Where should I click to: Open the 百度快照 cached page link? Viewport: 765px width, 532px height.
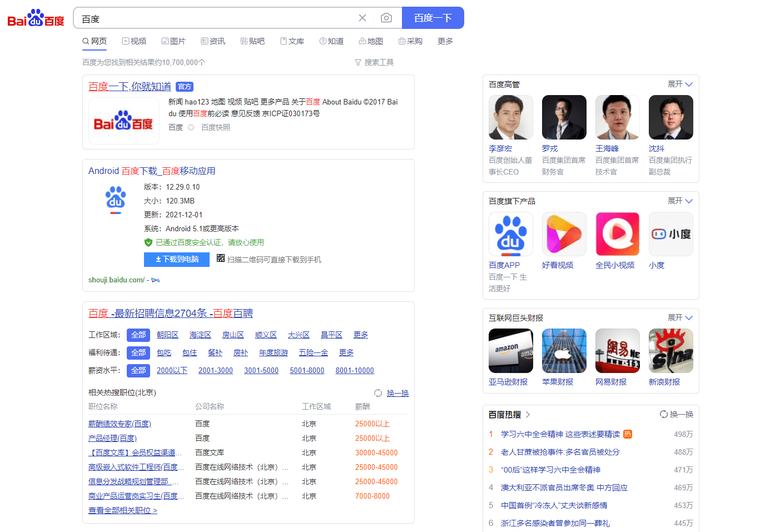click(x=216, y=127)
